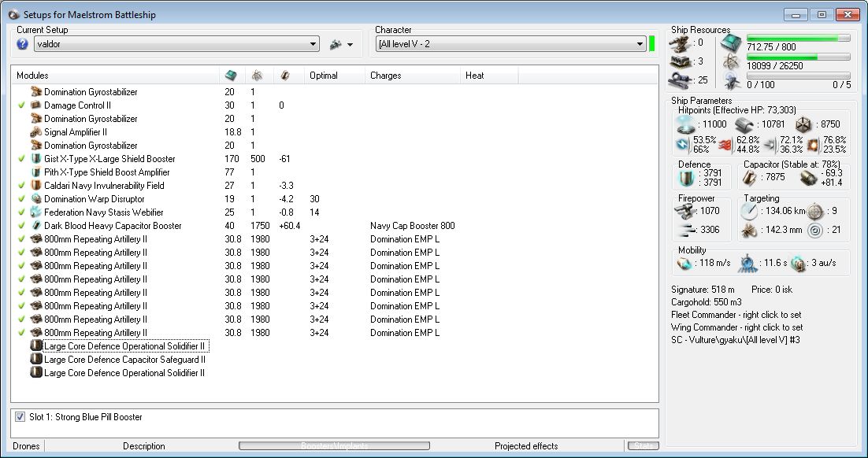Click the Signal Amplifier II module icon

(36, 132)
